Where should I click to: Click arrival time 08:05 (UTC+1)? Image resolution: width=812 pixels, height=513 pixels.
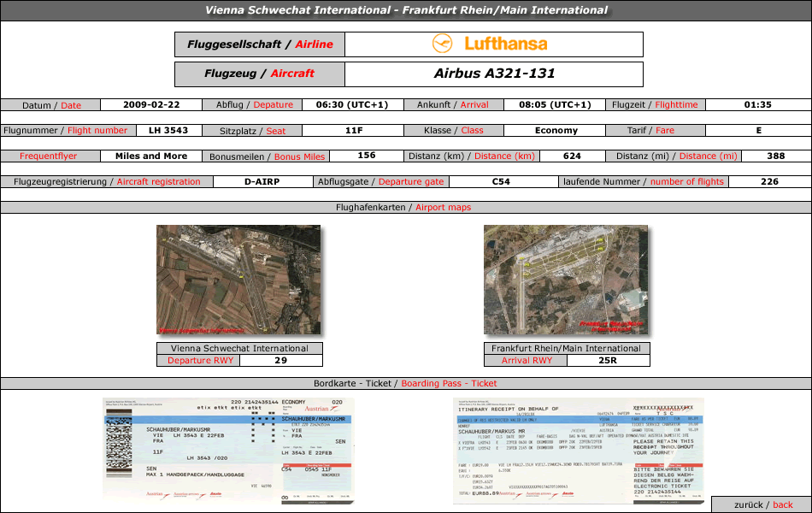(555, 104)
